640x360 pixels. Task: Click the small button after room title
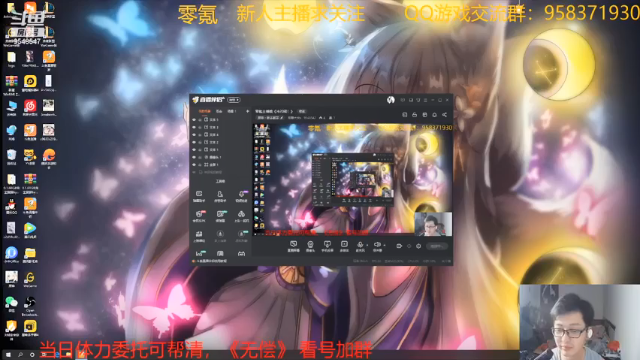(x=302, y=111)
